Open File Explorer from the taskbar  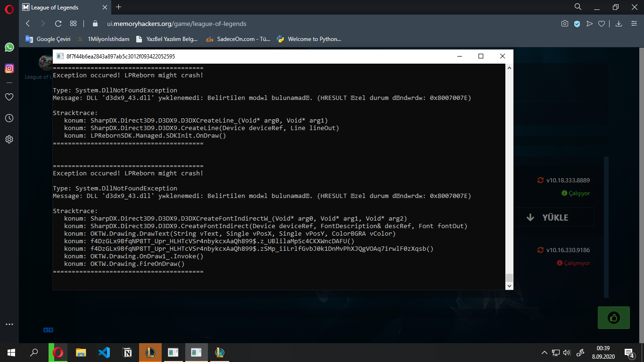click(x=81, y=353)
